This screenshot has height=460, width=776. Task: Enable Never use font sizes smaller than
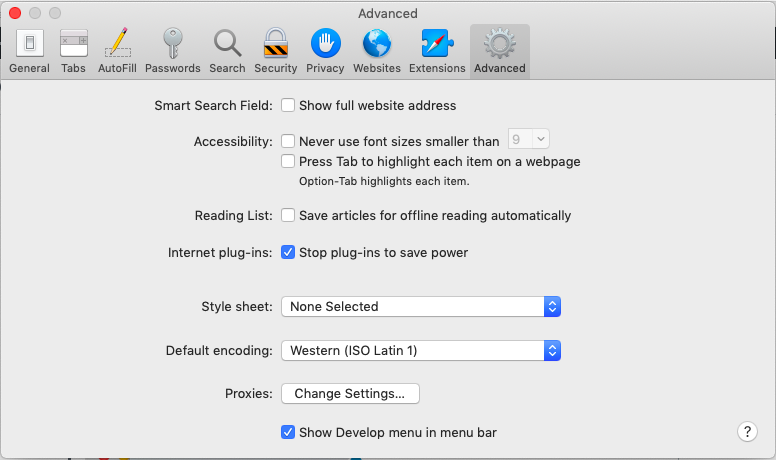[288, 141]
